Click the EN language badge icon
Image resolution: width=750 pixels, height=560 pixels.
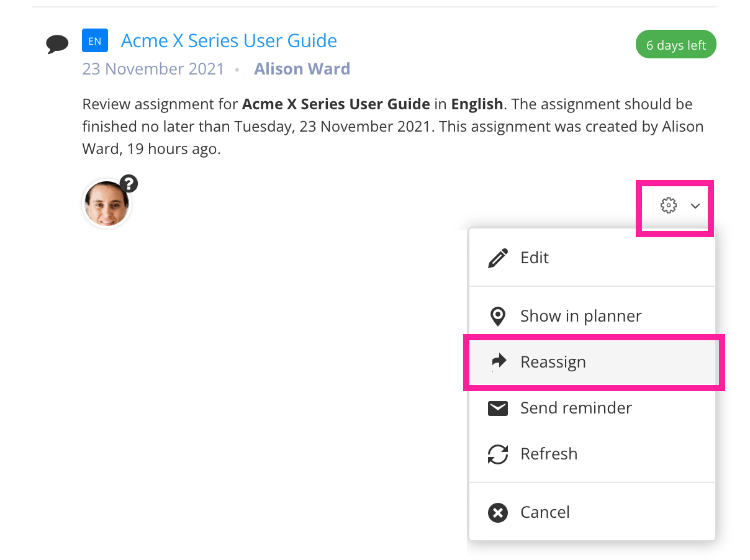(94, 40)
